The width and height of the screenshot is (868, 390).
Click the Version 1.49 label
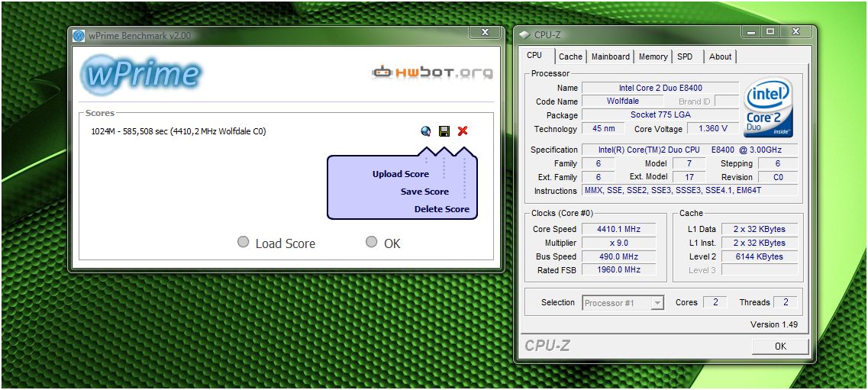click(x=774, y=324)
